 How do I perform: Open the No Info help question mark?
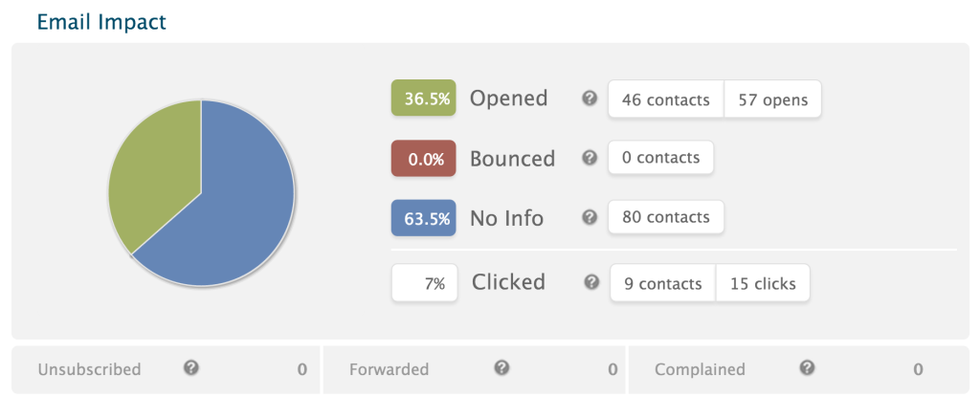590,217
